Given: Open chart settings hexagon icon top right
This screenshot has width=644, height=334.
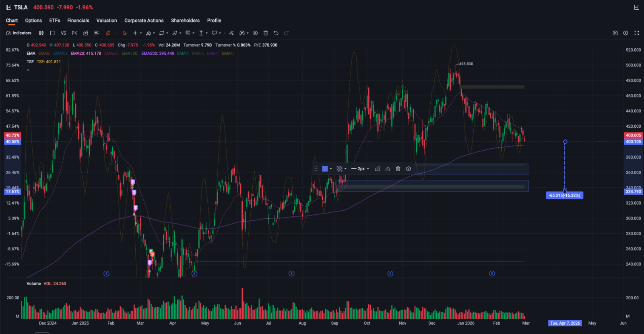Looking at the screenshot, I should point(625,33).
